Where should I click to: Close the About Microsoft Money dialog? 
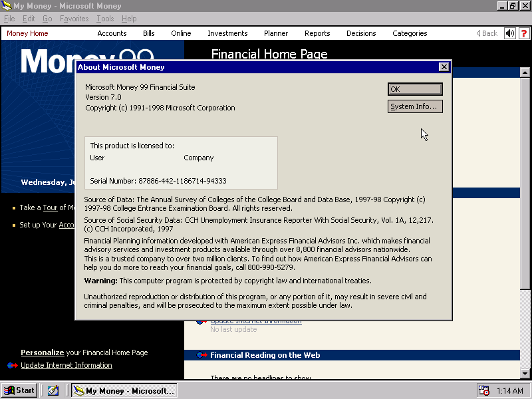click(444, 67)
